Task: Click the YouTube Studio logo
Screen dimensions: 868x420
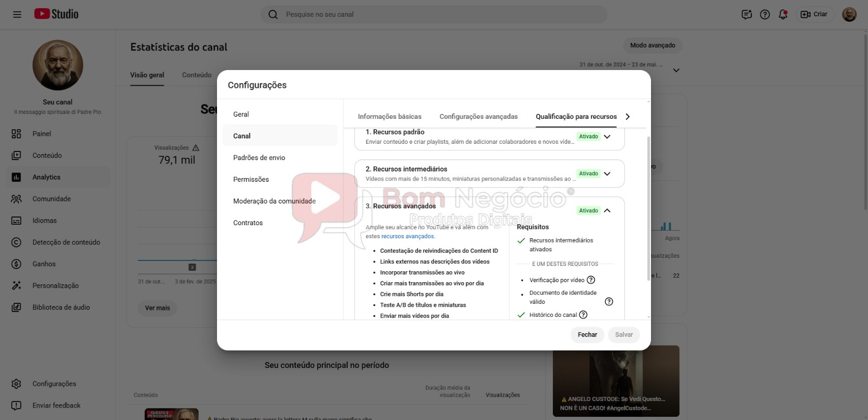Action: [x=56, y=14]
